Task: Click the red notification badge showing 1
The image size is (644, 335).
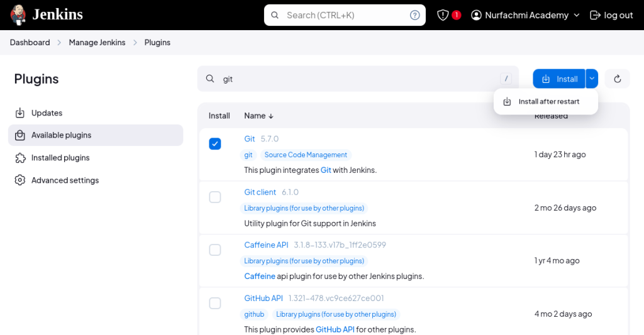Action: 457,15
